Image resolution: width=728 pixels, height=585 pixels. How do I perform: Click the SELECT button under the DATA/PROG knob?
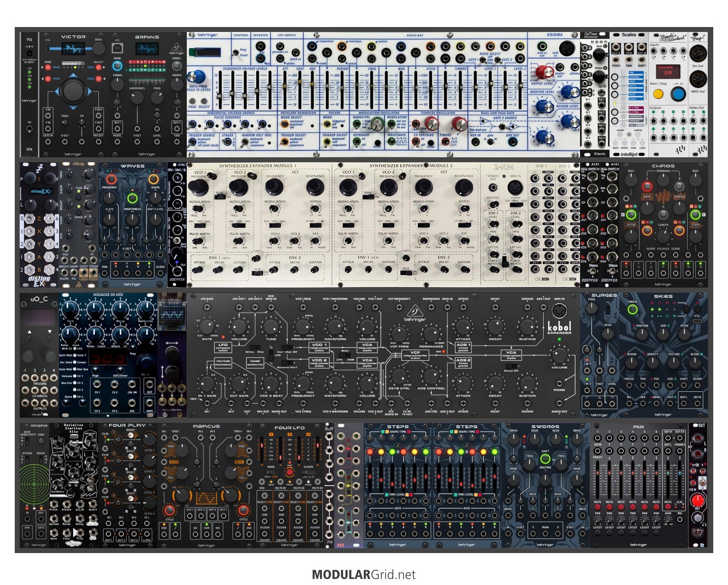(x=204, y=101)
